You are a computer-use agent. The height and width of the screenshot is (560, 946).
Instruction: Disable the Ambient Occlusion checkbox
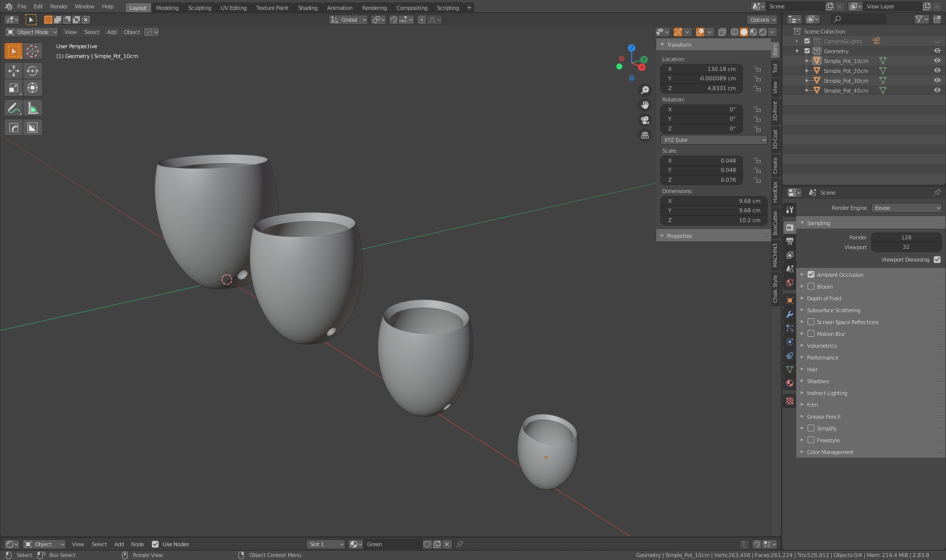pos(811,275)
